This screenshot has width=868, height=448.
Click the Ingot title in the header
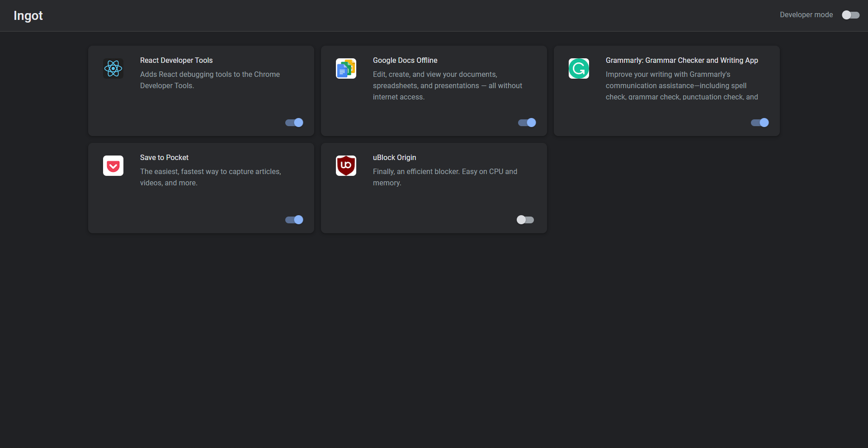coord(28,16)
